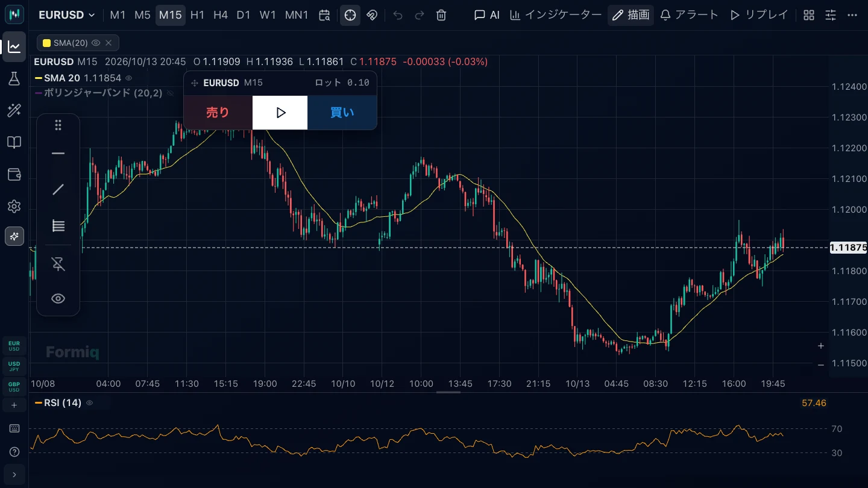Switch to the H4 timeframe
This screenshot has height=488, width=868.
point(221,15)
